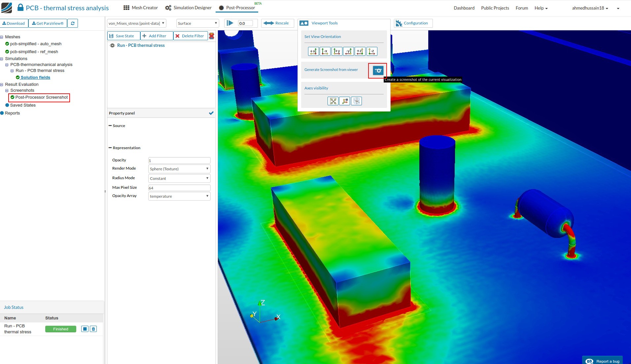Click the Viewport Tools icon
Image resolution: width=631 pixels, height=364 pixels.
[304, 23]
